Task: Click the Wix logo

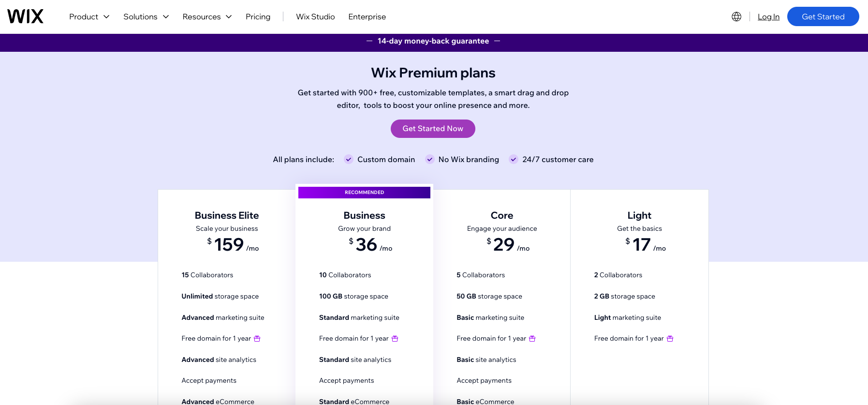Action: click(26, 16)
